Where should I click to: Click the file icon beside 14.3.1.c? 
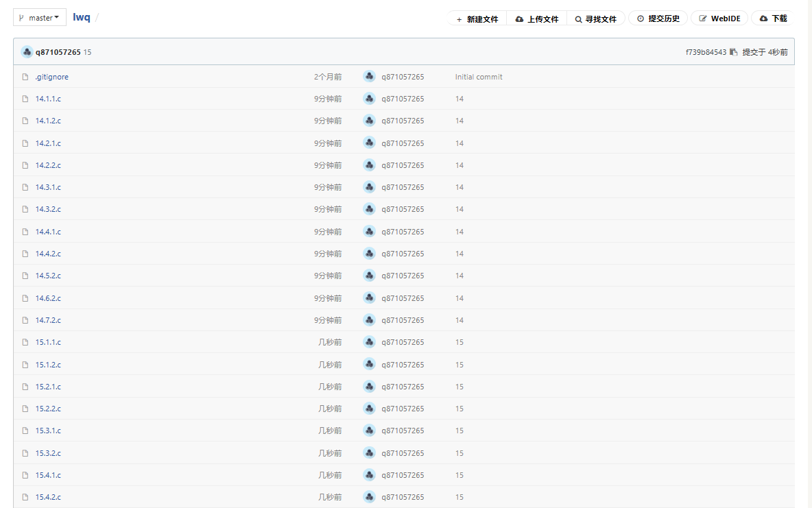tap(25, 187)
